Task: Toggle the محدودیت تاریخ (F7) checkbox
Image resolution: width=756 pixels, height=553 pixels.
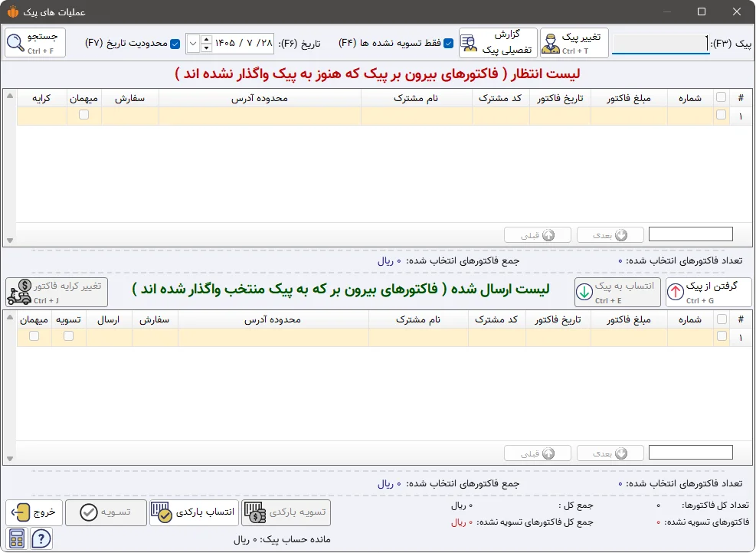Action: pos(175,44)
